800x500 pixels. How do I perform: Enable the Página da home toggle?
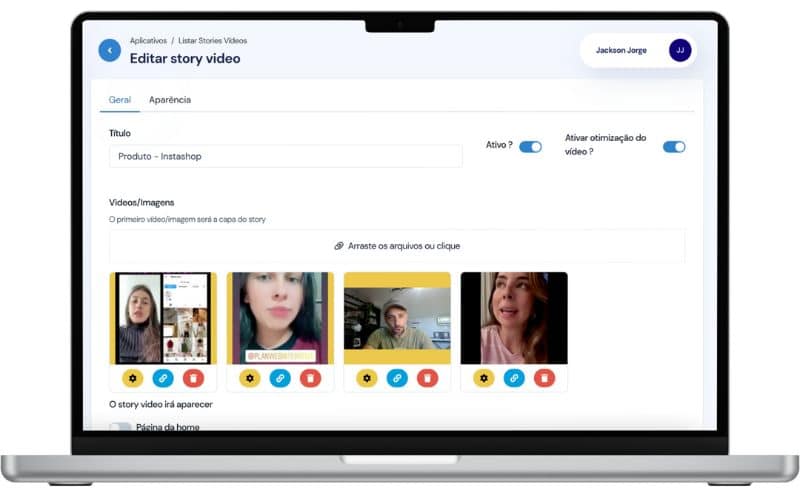(120, 427)
